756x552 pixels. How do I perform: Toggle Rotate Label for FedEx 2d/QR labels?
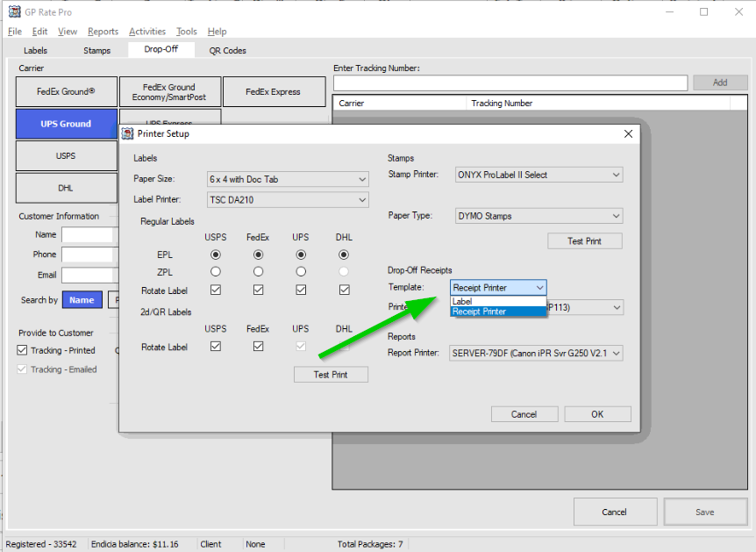pos(259,346)
